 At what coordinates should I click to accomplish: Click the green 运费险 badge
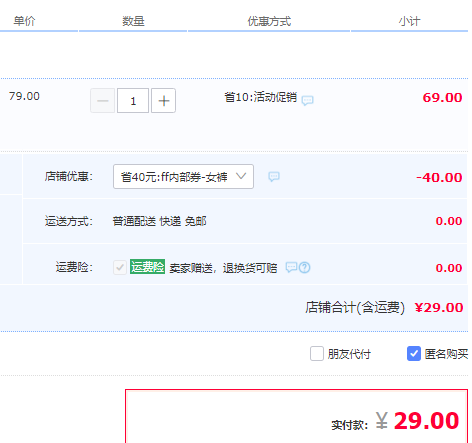tap(147, 267)
